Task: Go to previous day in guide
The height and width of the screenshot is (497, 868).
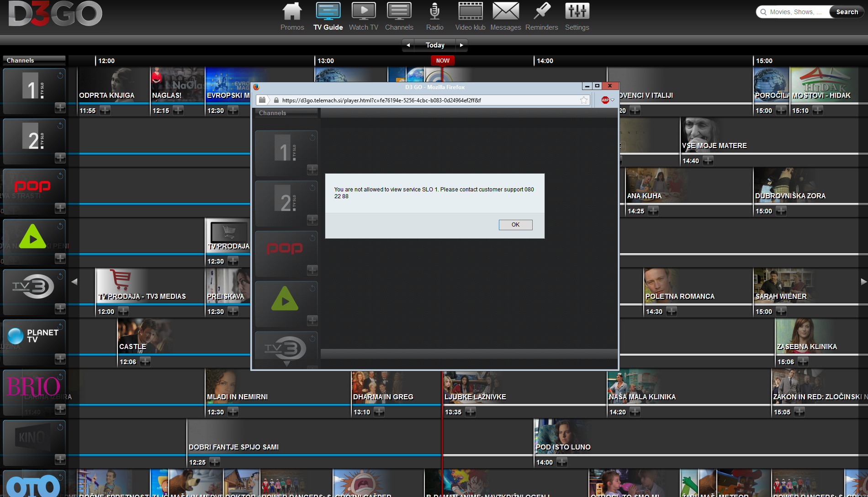Action: (408, 45)
